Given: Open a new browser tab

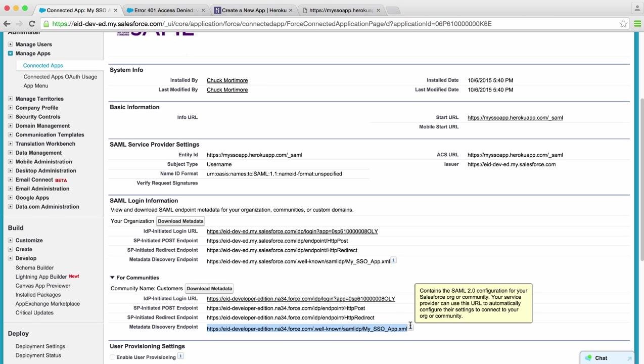Looking at the screenshot, I should [x=393, y=10].
